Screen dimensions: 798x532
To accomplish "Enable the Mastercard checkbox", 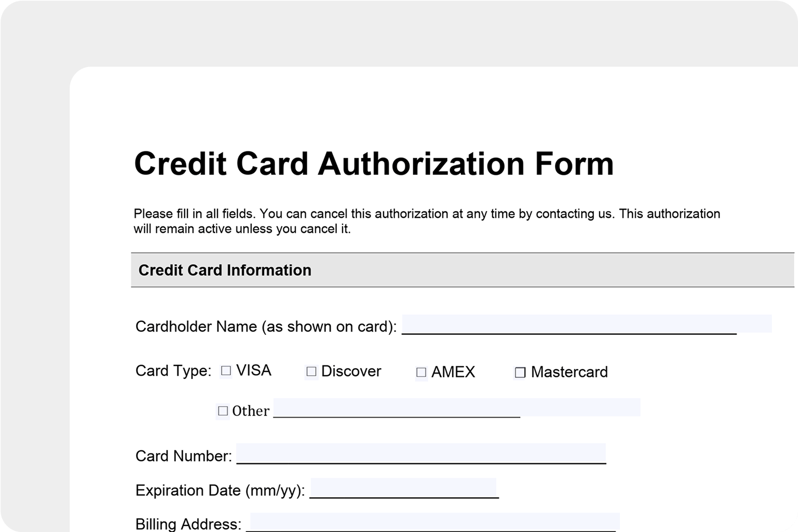I will [x=520, y=372].
